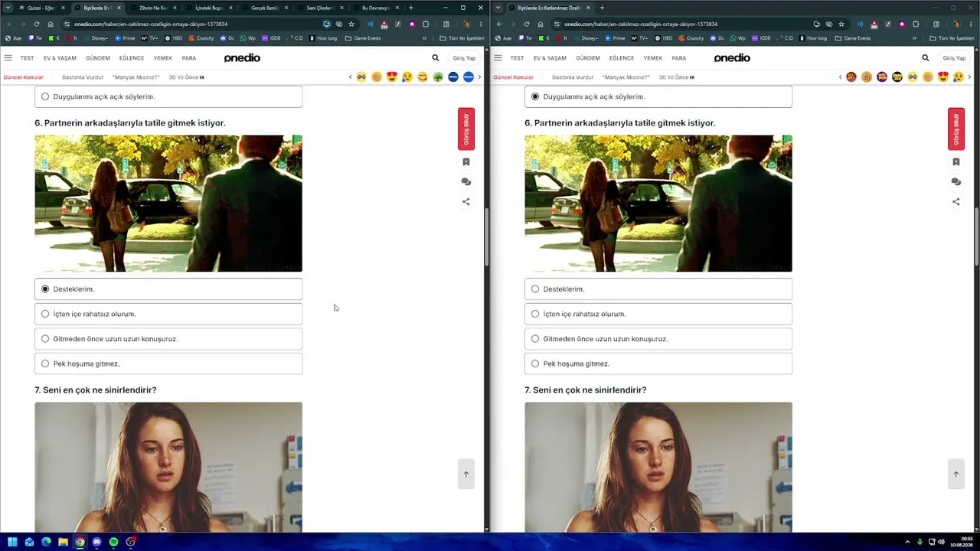The width and height of the screenshot is (980, 551).
Task: Select "Pek hoşuma gitmez." in the left window
Action: click(x=168, y=364)
